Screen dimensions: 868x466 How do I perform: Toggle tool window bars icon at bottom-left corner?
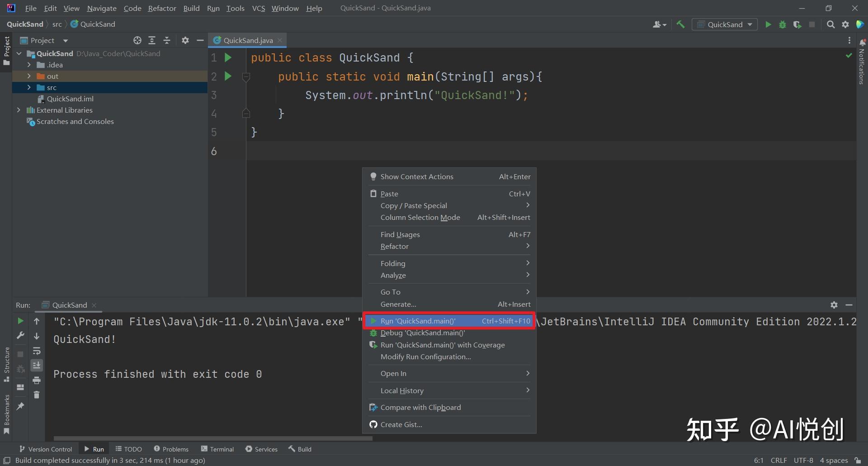tap(7, 460)
